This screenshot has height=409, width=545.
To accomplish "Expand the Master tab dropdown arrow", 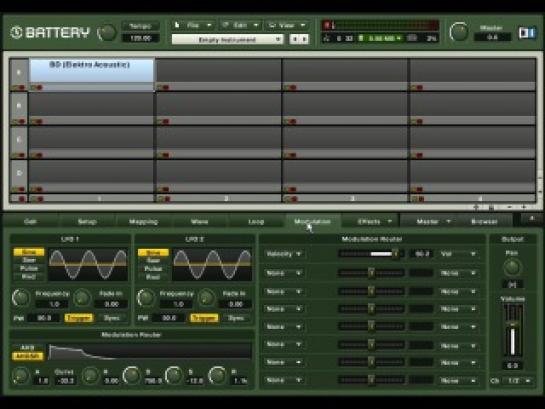I will pyautogui.click(x=448, y=221).
